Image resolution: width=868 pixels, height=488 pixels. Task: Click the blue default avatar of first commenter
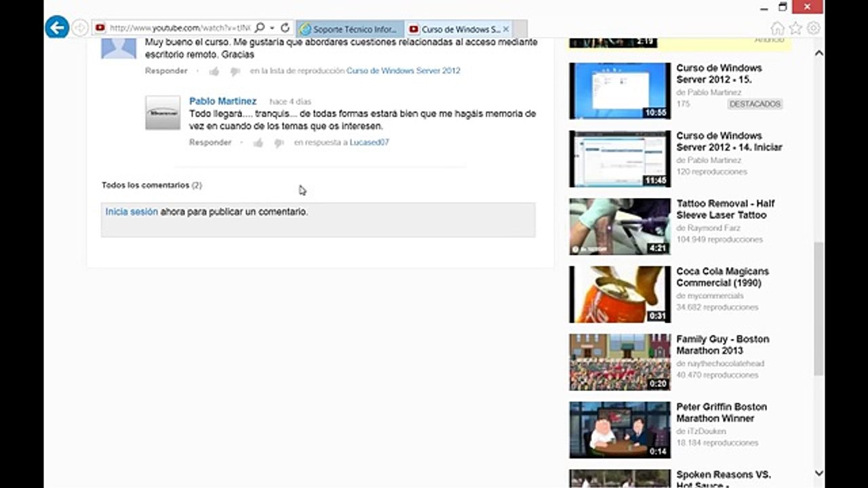tap(119, 47)
